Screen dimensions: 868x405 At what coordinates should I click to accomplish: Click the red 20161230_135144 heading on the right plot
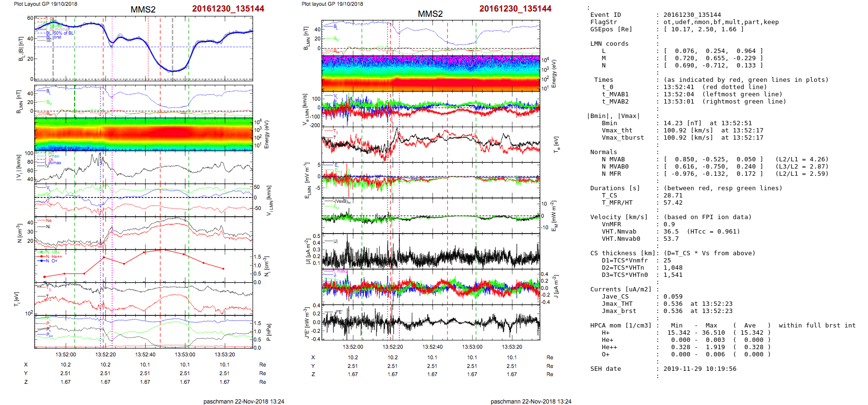tap(515, 9)
